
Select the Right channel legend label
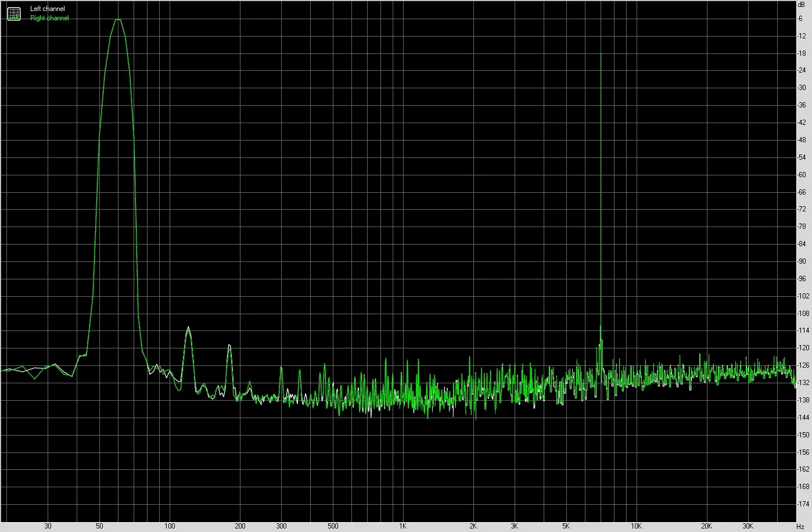(x=49, y=18)
